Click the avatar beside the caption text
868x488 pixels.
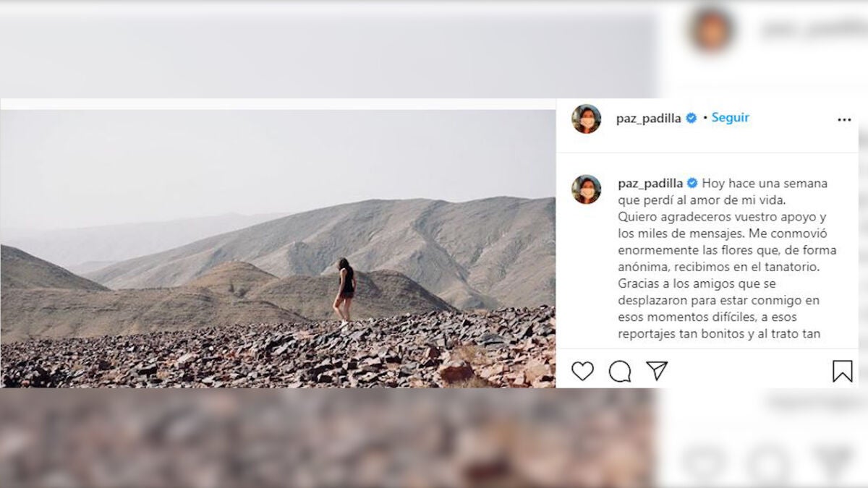[x=586, y=189]
